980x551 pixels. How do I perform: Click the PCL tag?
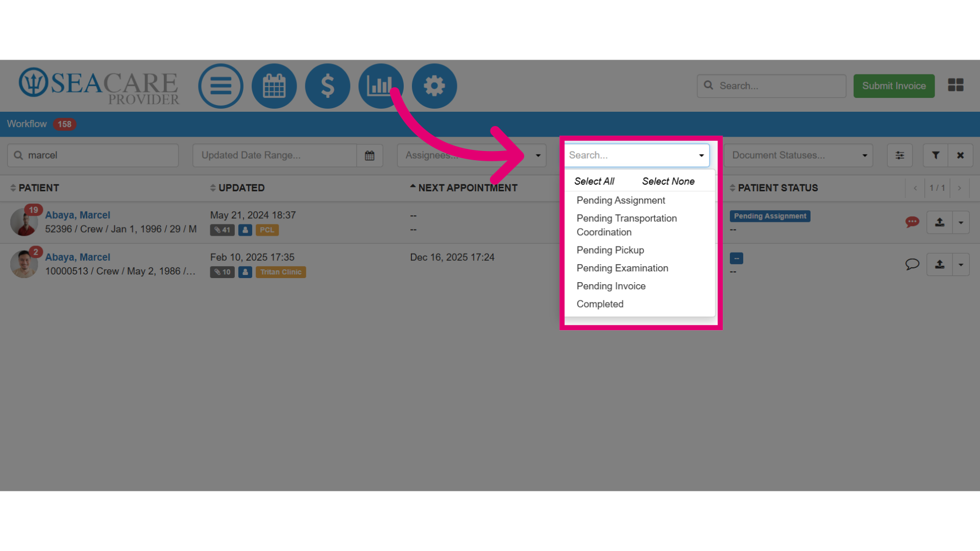pos(267,230)
